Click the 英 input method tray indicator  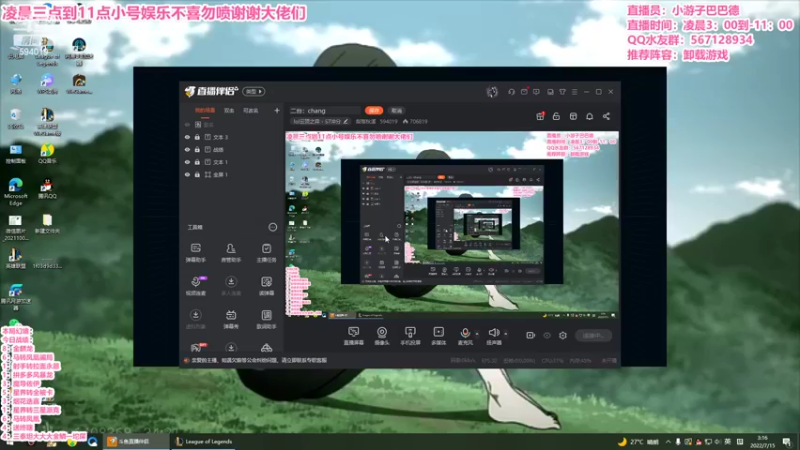click(728, 442)
